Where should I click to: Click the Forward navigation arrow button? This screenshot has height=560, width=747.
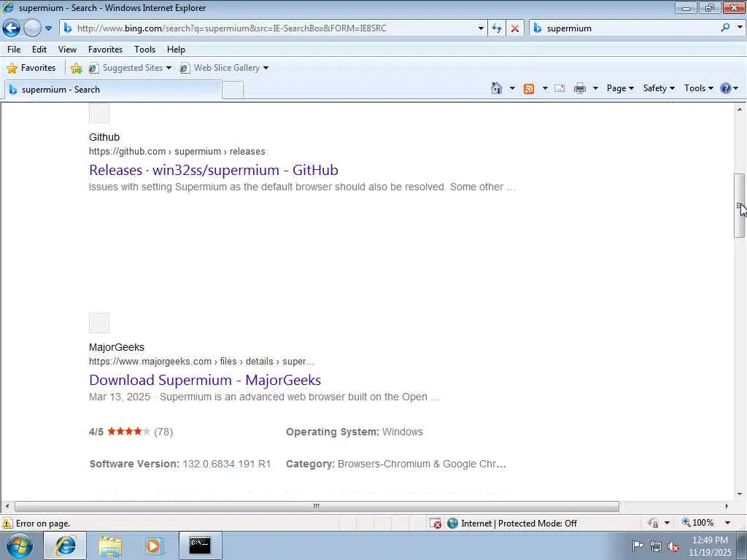point(32,28)
